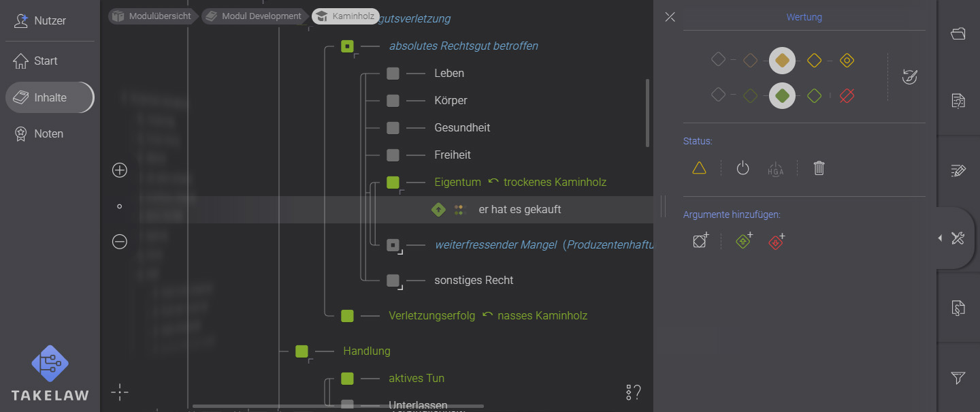Zoom in using the plus control

[119, 170]
